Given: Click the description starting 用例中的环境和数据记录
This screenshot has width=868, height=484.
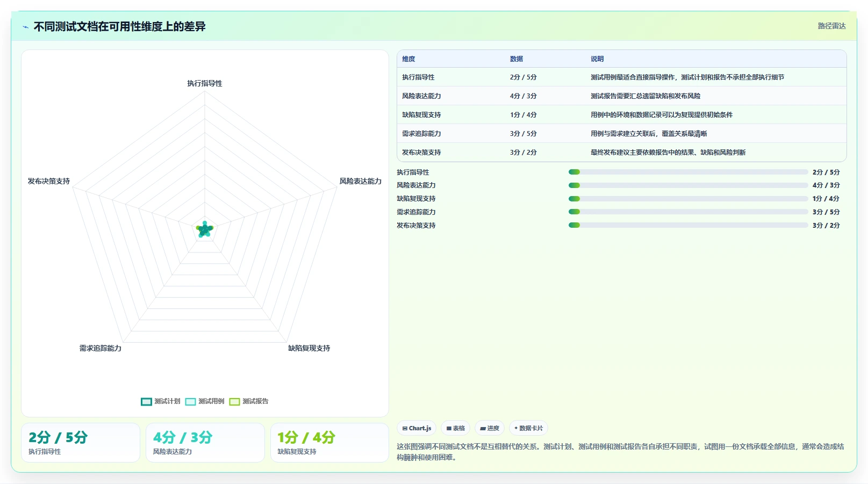Looking at the screenshot, I should (662, 115).
